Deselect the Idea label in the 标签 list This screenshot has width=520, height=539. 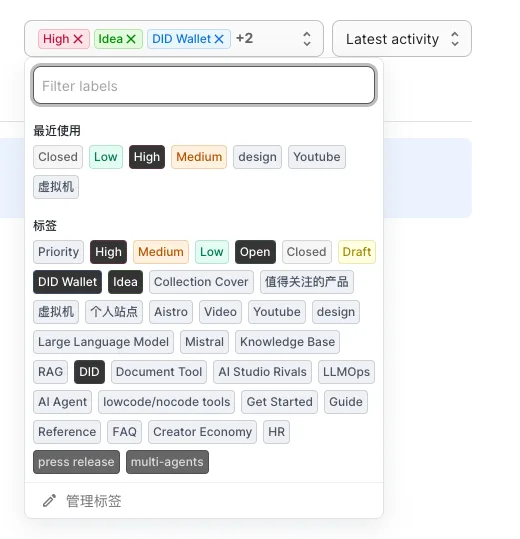click(125, 282)
